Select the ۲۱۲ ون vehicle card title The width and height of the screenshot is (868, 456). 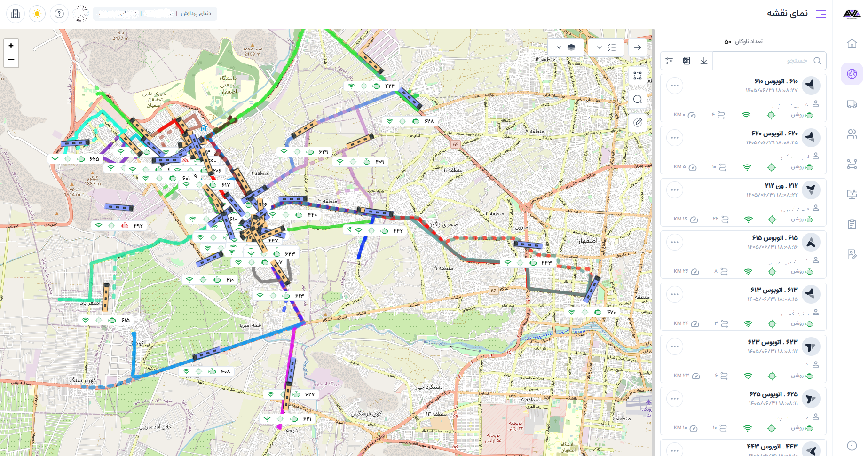[781, 186]
